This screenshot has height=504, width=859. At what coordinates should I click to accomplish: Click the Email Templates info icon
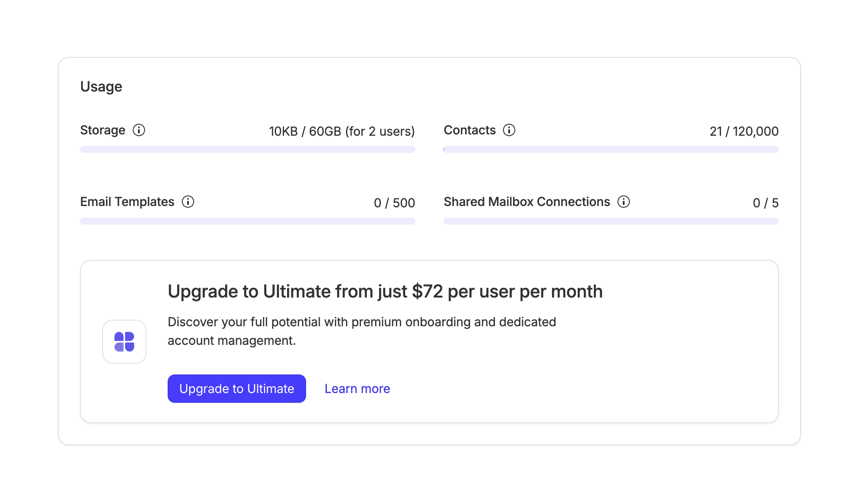[188, 202]
